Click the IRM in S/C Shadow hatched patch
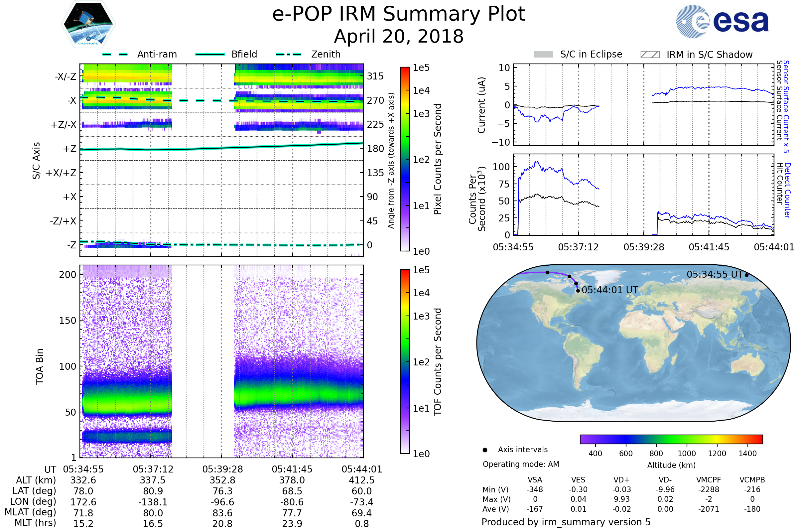The width and height of the screenshot is (798, 532). pyautogui.click(x=650, y=55)
